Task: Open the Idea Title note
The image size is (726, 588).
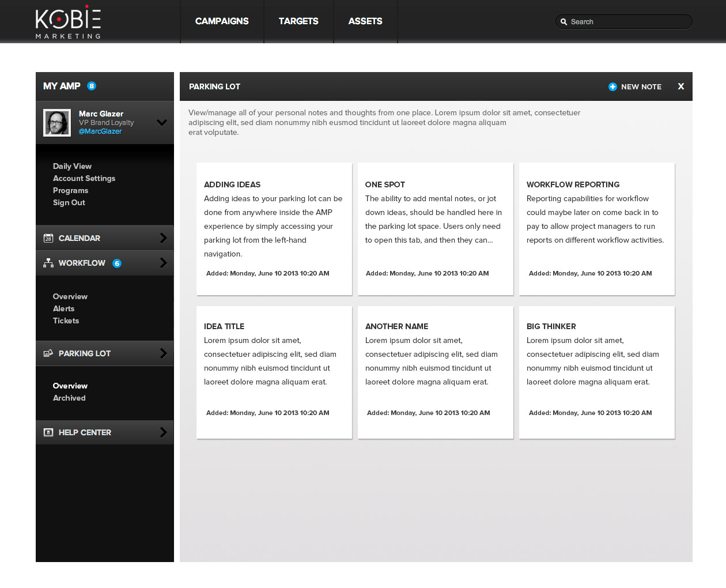Action: (274, 372)
